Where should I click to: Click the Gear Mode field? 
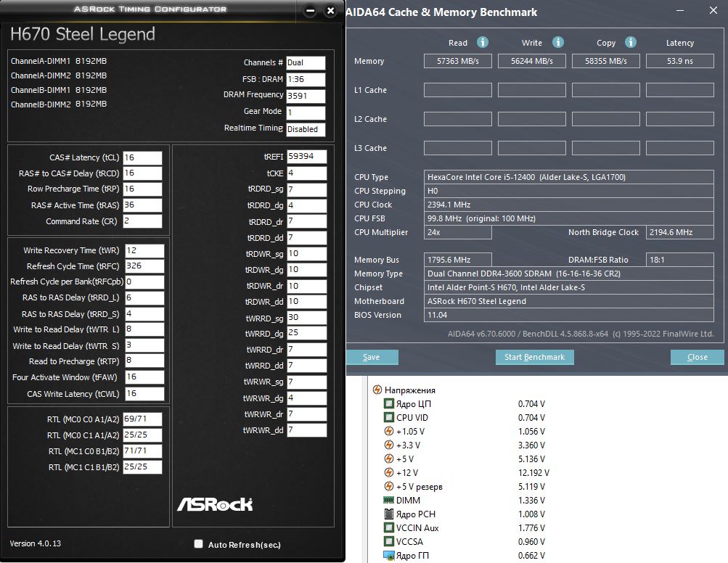point(306,112)
